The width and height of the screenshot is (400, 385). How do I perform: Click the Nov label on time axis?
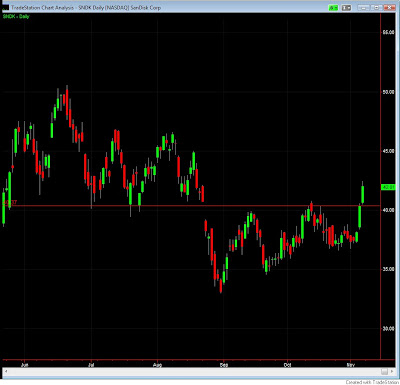tap(351, 365)
